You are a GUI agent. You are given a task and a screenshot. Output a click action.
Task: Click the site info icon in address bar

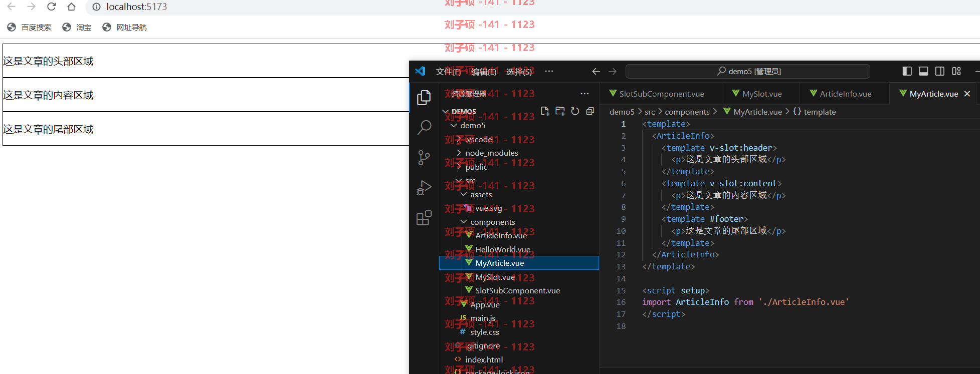(96, 7)
